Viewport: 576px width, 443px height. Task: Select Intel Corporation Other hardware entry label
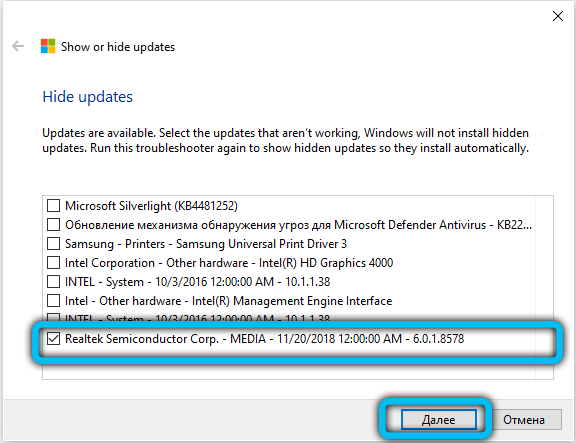[229, 263]
